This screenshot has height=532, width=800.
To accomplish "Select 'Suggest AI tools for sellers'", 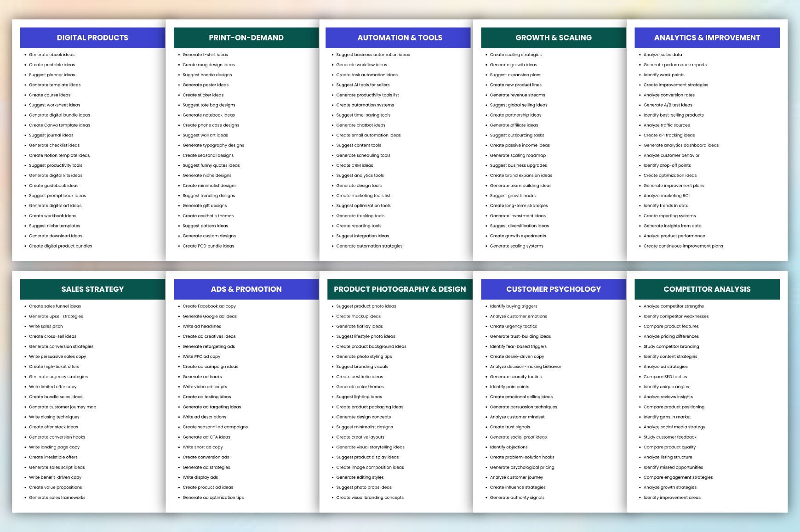I will click(363, 85).
